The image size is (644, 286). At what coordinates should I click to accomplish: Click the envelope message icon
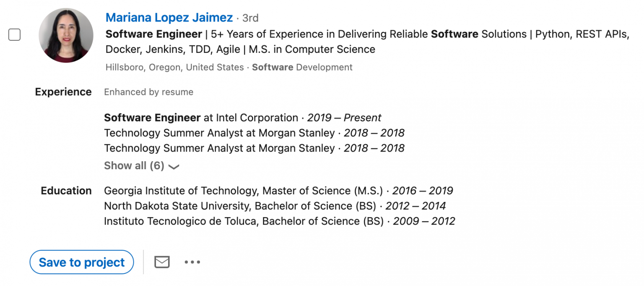[x=162, y=262]
